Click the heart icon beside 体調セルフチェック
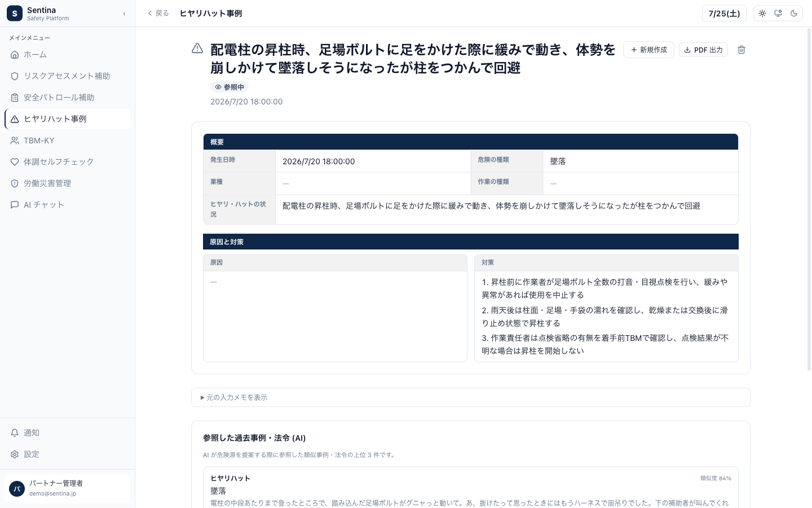 point(15,162)
